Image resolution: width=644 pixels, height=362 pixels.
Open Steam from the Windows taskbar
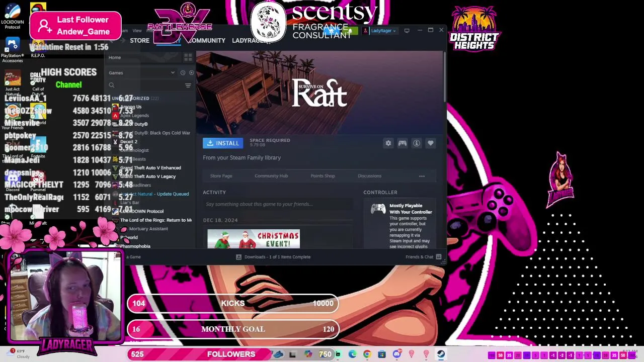(441, 354)
